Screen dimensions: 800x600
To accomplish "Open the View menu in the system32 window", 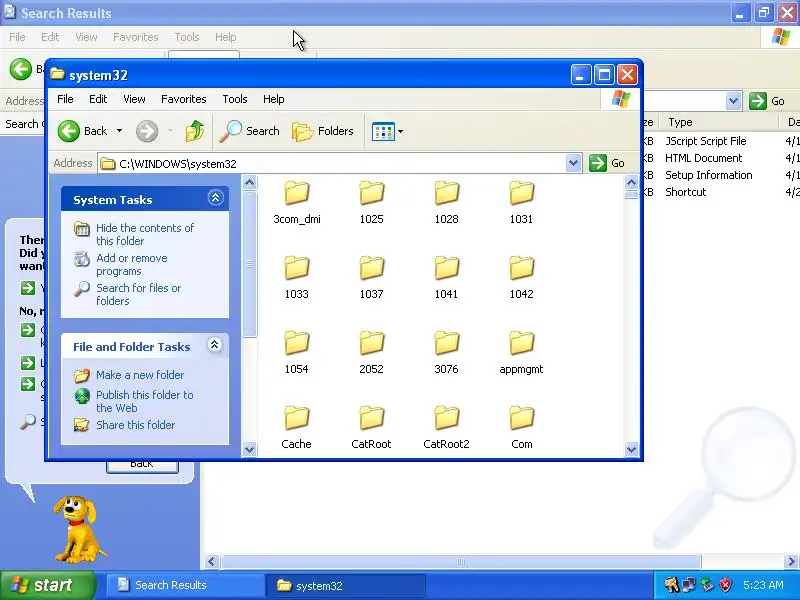I will click(134, 99).
